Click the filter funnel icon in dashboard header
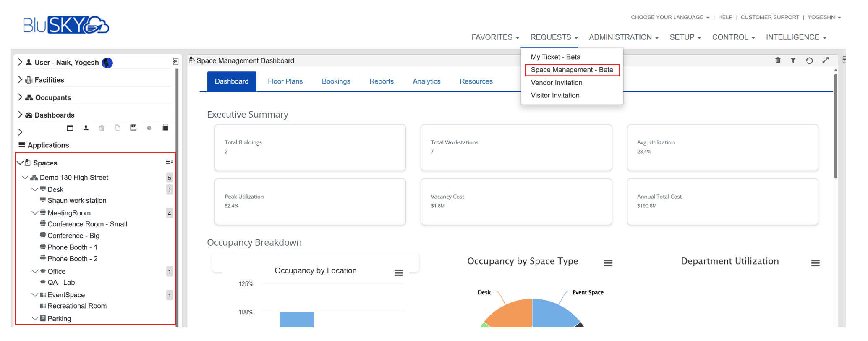The image size is (868, 341). [793, 60]
